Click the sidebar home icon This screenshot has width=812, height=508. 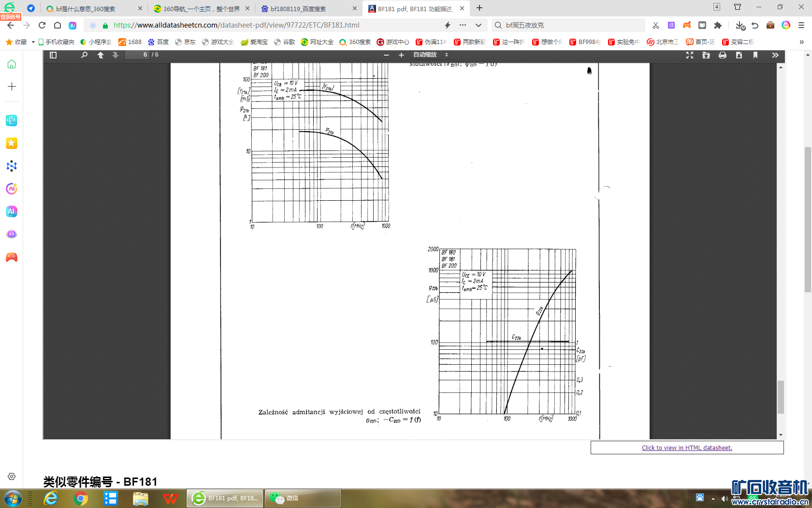12,64
